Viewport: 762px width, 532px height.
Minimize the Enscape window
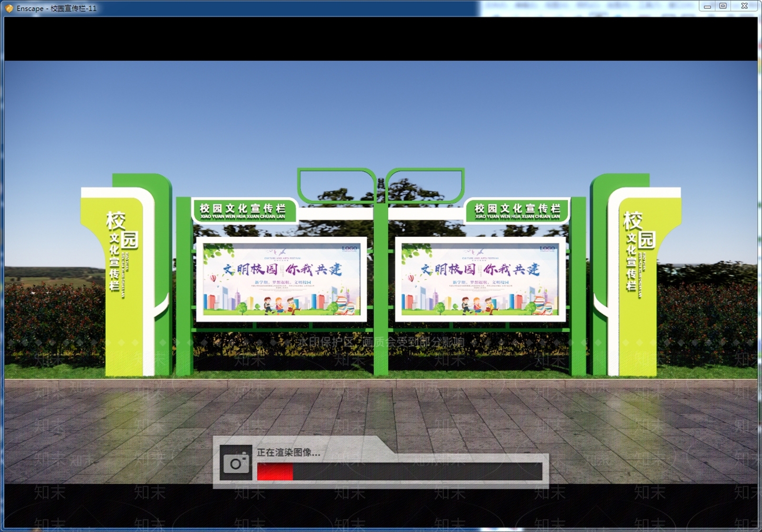pos(707,6)
